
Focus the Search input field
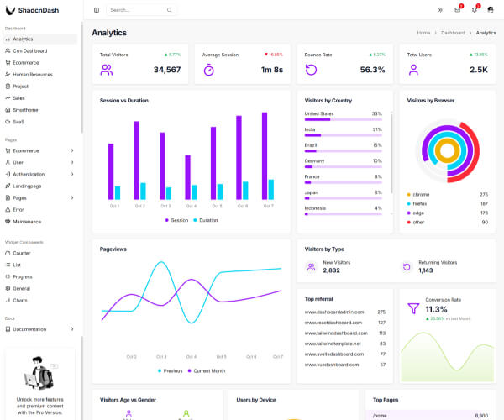pyautogui.click(x=141, y=10)
